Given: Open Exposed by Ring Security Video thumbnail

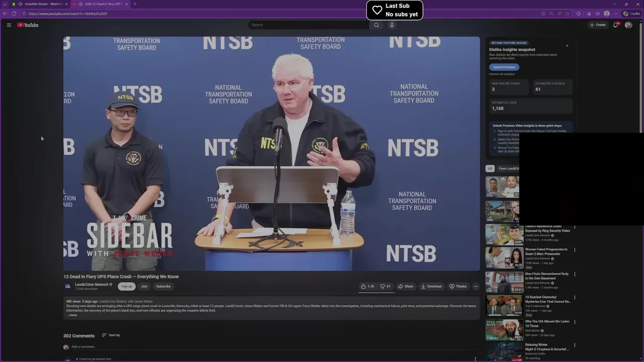Looking at the screenshot, I should (x=504, y=234).
